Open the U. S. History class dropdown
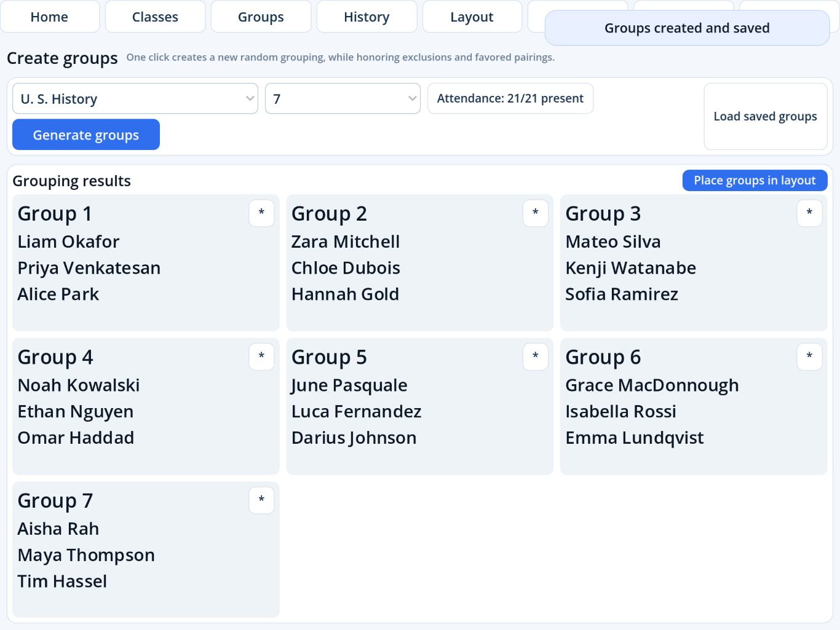This screenshot has height=630, width=840. (135, 98)
